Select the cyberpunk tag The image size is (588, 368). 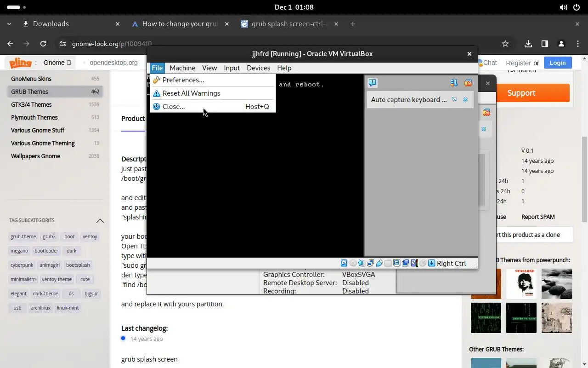22,265
